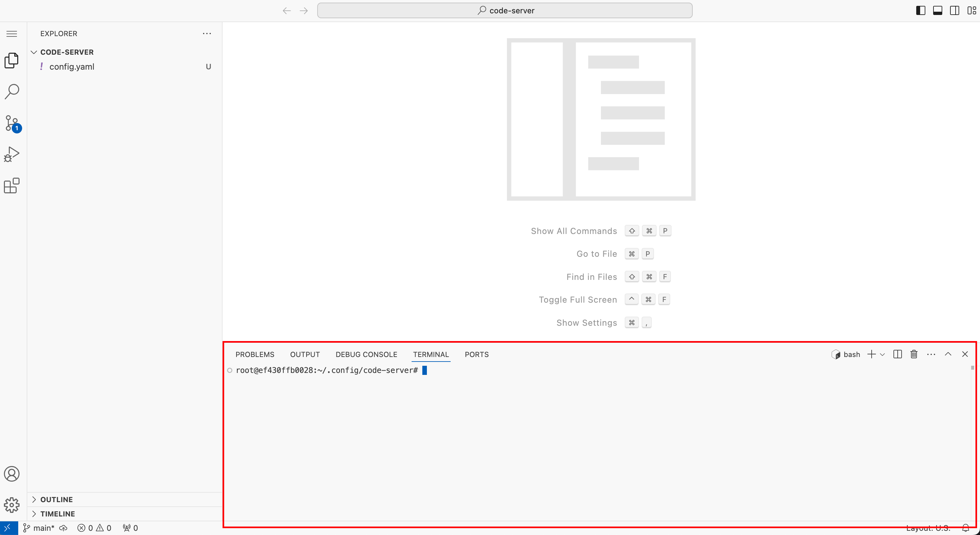Click the main* branch in status bar
This screenshot has width=980, height=535.
tap(38, 528)
